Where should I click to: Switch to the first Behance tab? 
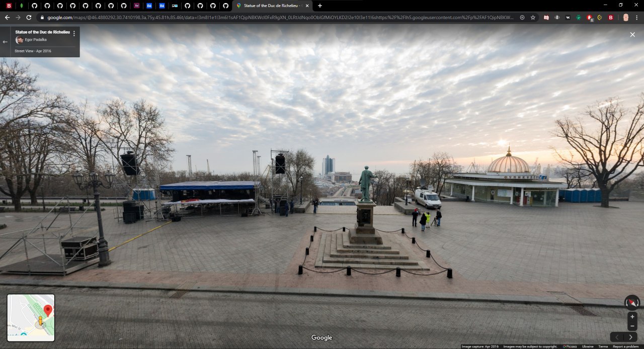tap(149, 6)
